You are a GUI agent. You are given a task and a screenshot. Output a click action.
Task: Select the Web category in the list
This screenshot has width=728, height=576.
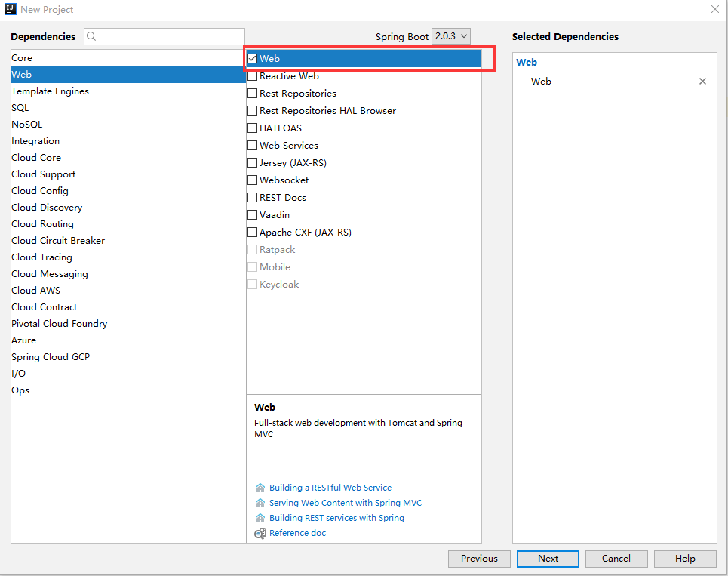pos(128,74)
